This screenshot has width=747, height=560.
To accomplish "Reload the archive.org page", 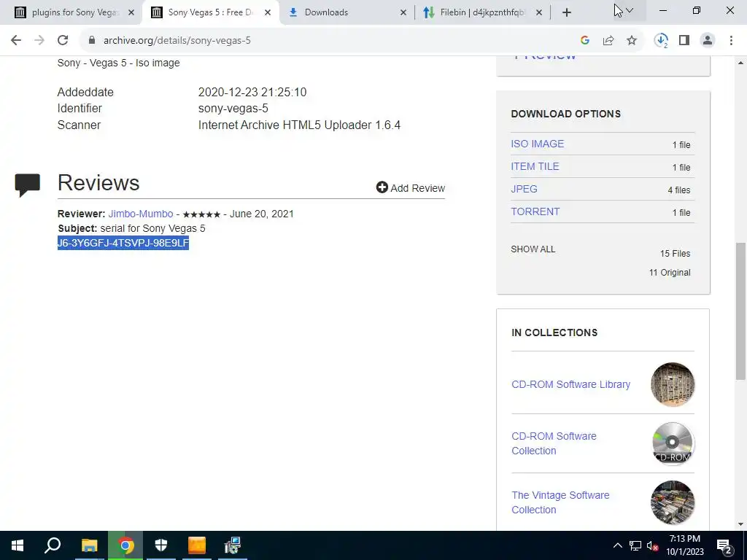I will click(x=63, y=41).
